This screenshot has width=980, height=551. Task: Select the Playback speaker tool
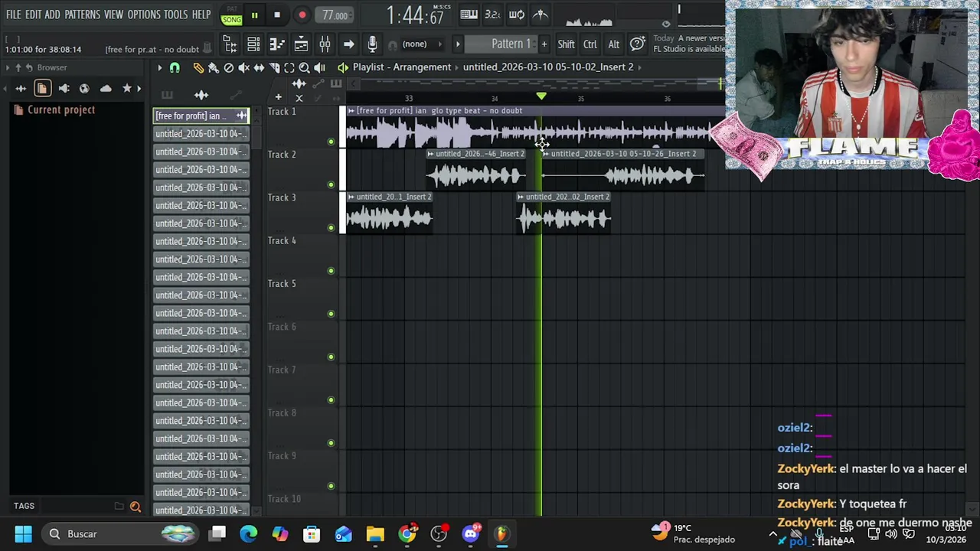pyautogui.click(x=319, y=68)
